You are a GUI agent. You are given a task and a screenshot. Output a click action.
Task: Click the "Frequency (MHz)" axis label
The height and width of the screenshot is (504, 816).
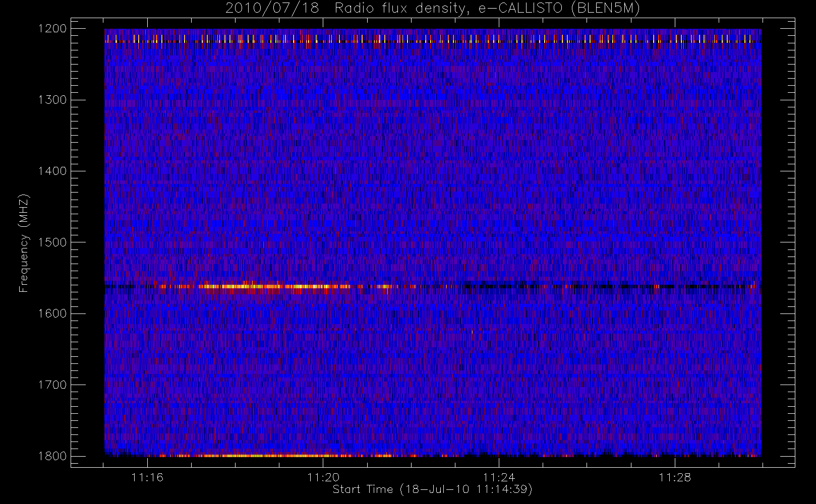tap(24, 243)
